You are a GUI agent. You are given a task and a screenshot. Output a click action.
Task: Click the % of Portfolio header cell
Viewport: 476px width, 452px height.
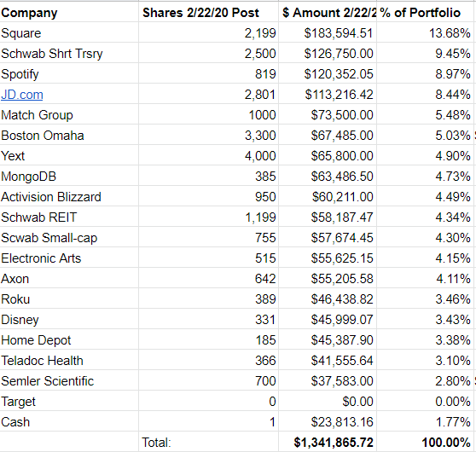click(425, 13)
